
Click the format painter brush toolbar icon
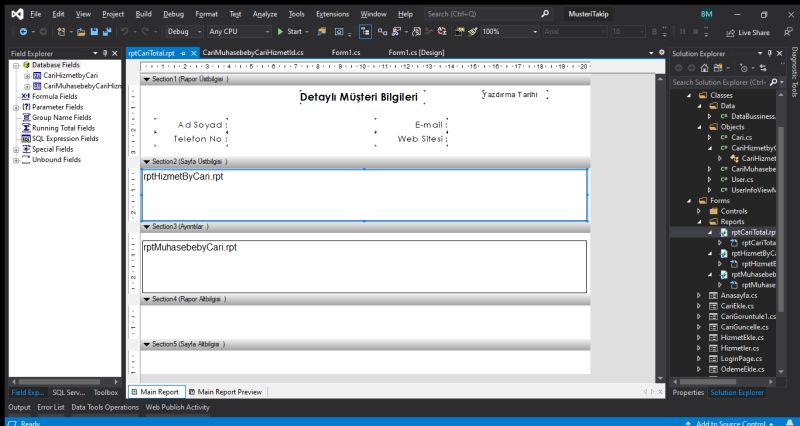(x=472, y=32)
